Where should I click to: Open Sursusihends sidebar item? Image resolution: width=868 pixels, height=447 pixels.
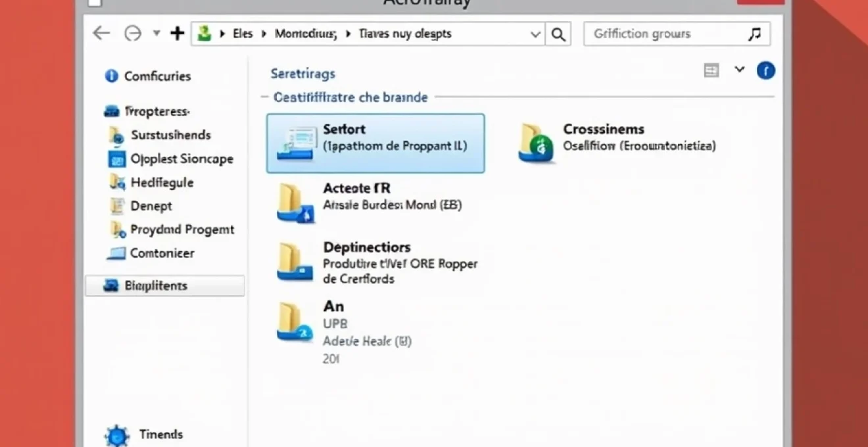point(170,135)
